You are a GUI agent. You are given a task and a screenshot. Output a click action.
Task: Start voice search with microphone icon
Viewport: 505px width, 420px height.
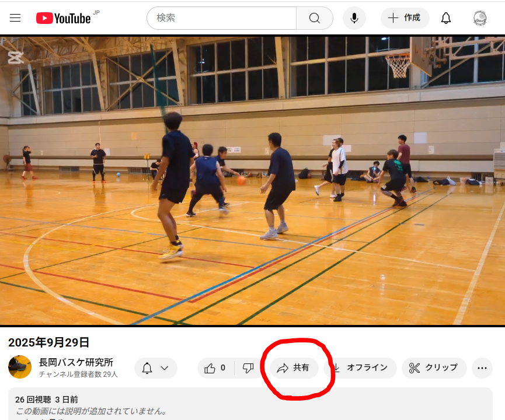click(x=354, y=18)
